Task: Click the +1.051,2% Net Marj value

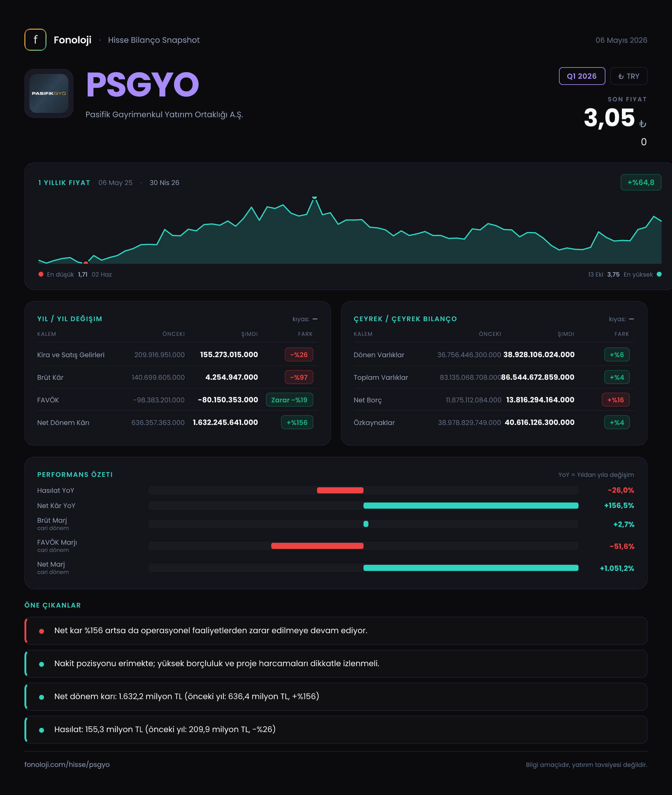Action: [x=617, y=568]
